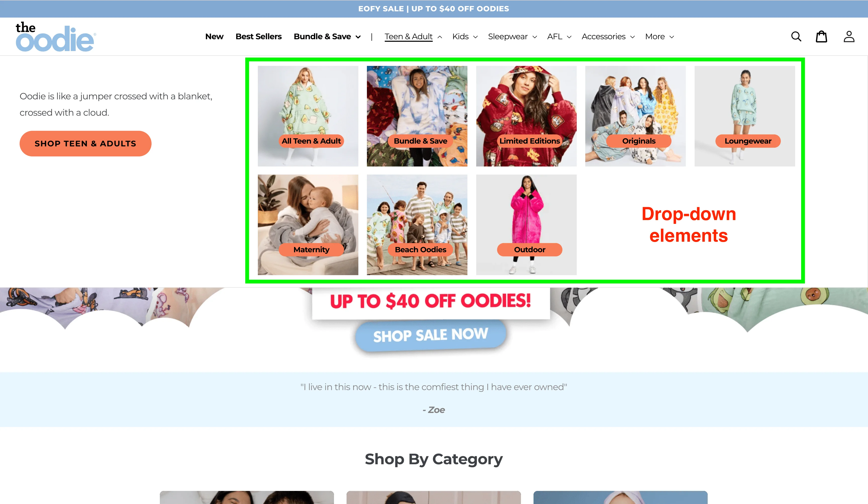Select the New menu item
This screenshot has width=868, height=504.
pyautogui.click(x=214, y=36)
